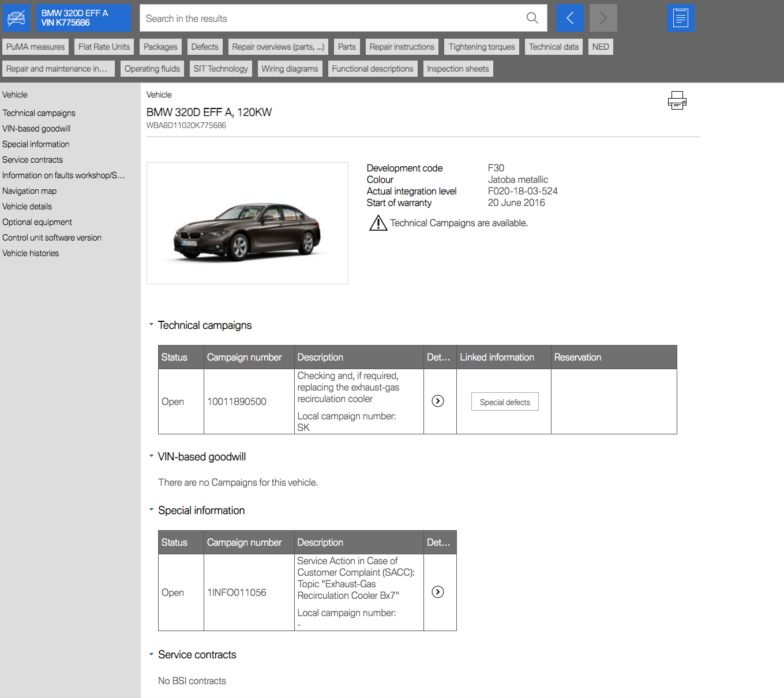Open the Technical data tab
784x698 pixels.
click(x=554, y=47)
